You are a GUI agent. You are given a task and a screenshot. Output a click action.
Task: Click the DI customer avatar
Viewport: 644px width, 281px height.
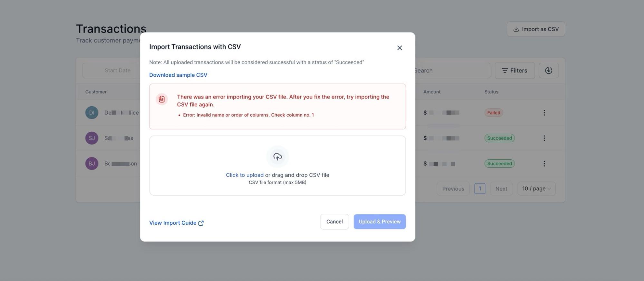[x=92, y=113]
